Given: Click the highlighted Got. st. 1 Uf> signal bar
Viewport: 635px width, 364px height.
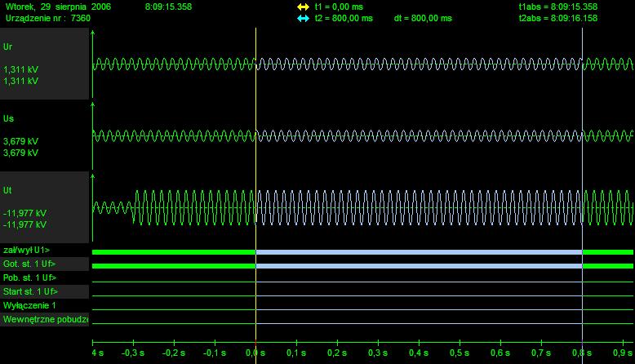Looking at the screenshot, I should [420, 266].
